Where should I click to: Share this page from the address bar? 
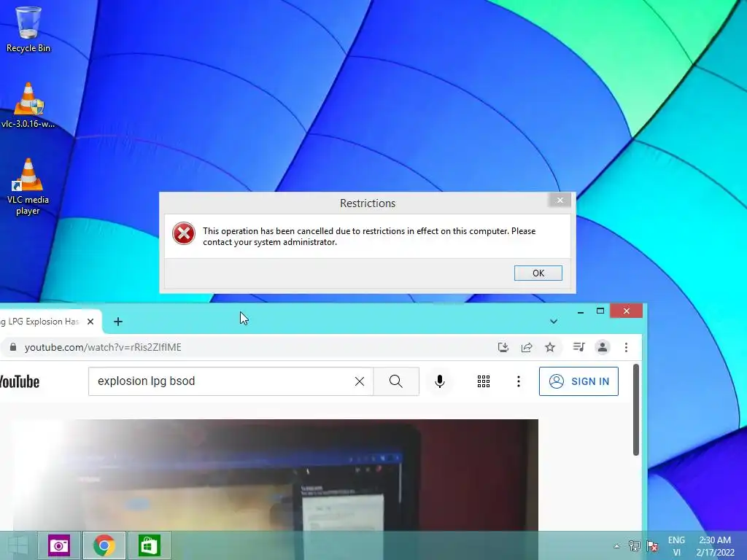click(527, 347)
